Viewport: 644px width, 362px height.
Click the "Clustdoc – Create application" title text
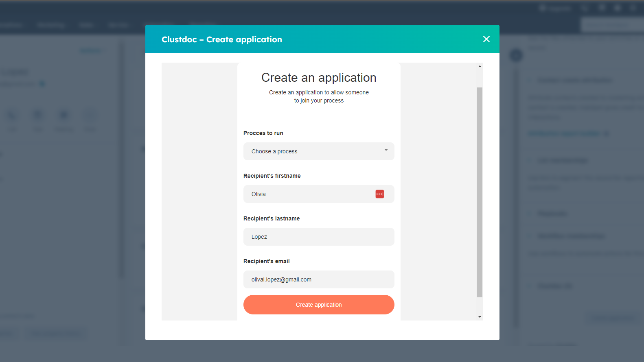[222, 39]
